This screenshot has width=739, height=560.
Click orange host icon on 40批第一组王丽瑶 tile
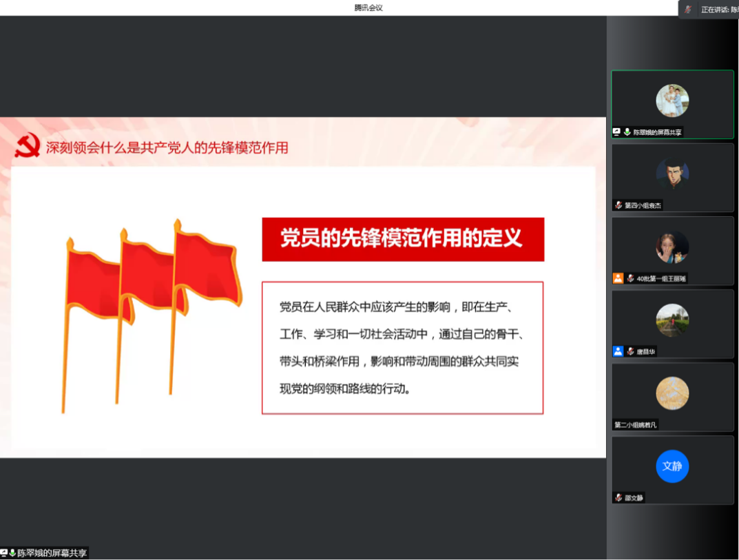618,278
